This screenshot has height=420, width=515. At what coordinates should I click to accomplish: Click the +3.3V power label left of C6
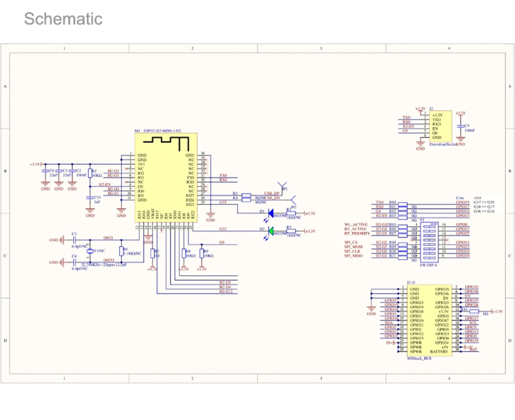pos(35,164)
